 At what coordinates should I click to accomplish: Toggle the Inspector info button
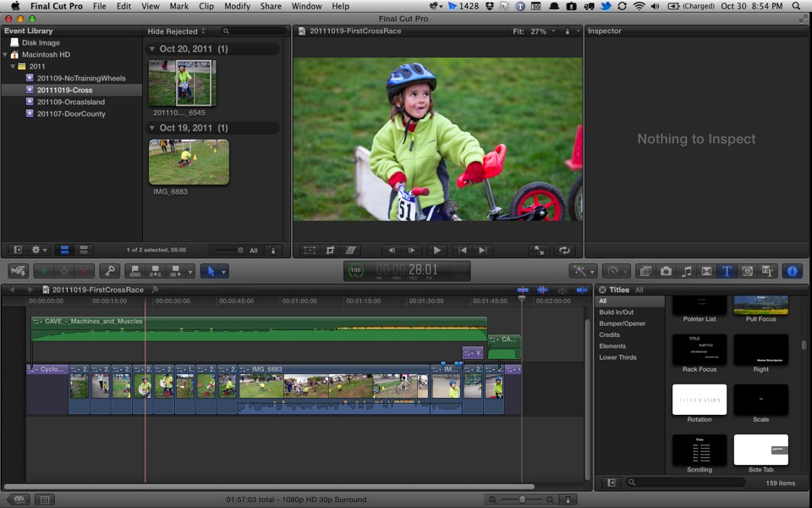point(792,271)
